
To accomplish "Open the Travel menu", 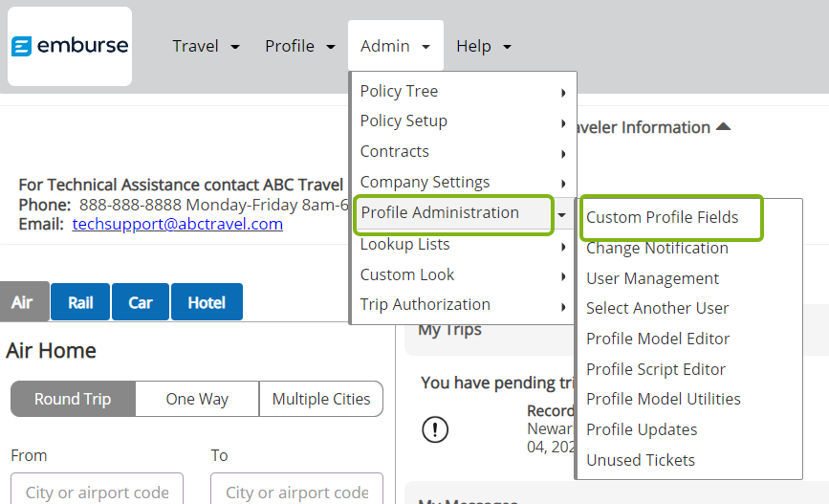I will [206, 46].
